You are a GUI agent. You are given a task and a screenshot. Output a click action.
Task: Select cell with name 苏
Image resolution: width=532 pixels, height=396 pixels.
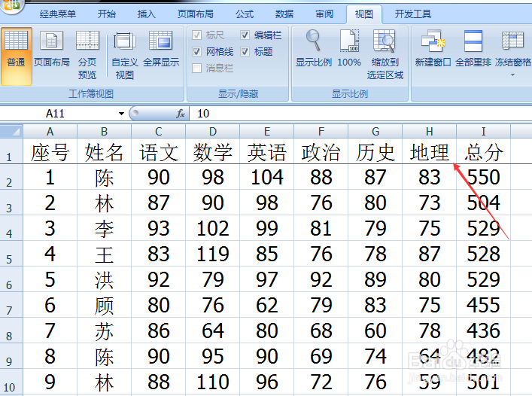pyautogui.click(x=104, y=331)
